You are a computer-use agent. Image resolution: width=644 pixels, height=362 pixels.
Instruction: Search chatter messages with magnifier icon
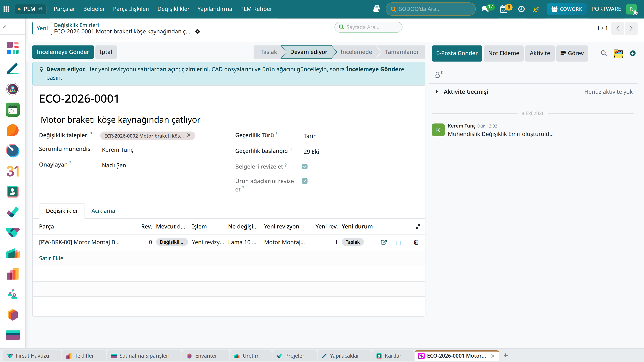(x=604, y=53)
